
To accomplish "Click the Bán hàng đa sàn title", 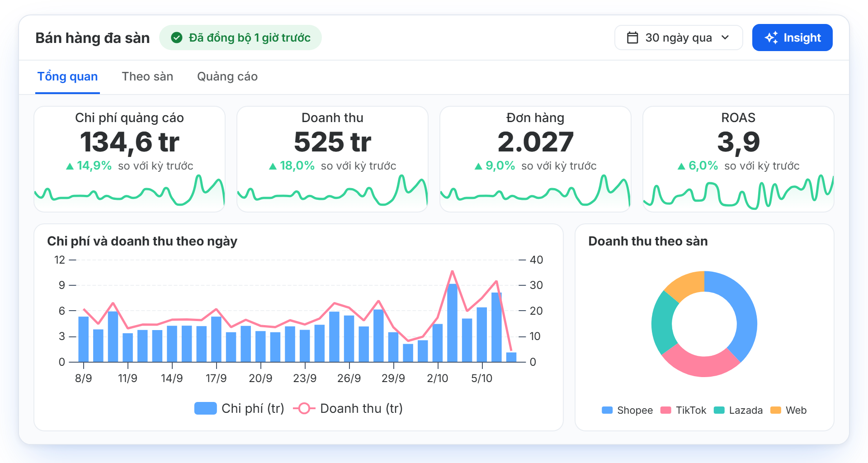I will click(93, 38).
